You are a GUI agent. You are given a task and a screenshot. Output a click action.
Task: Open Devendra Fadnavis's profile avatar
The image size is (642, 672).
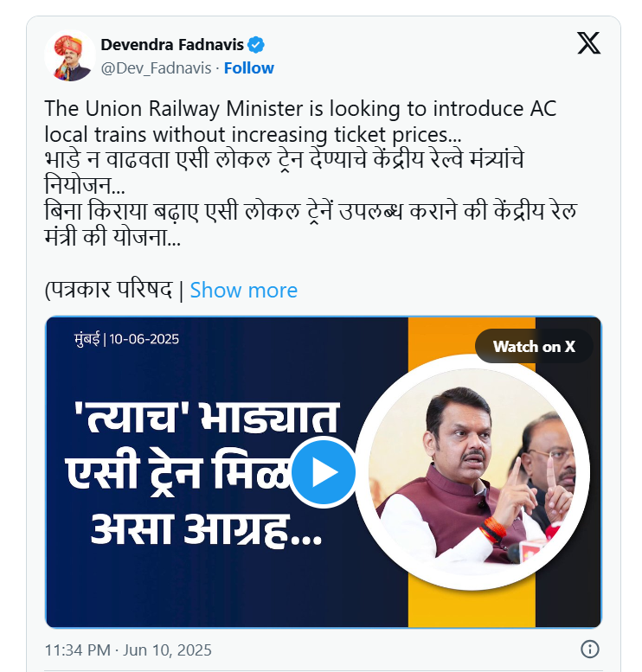coord(69,55)
